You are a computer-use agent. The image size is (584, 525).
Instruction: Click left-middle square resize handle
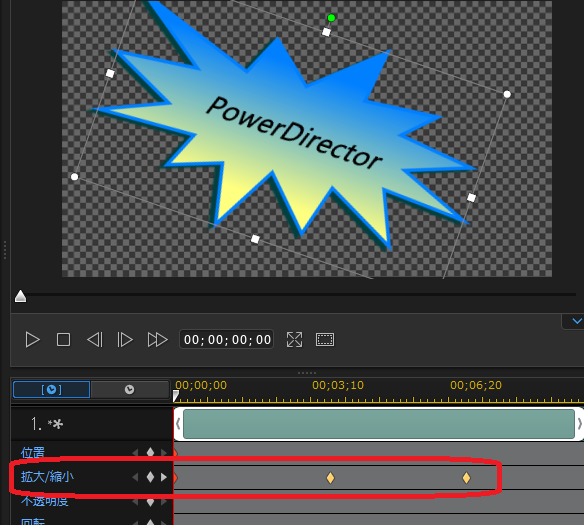point(110,73)
